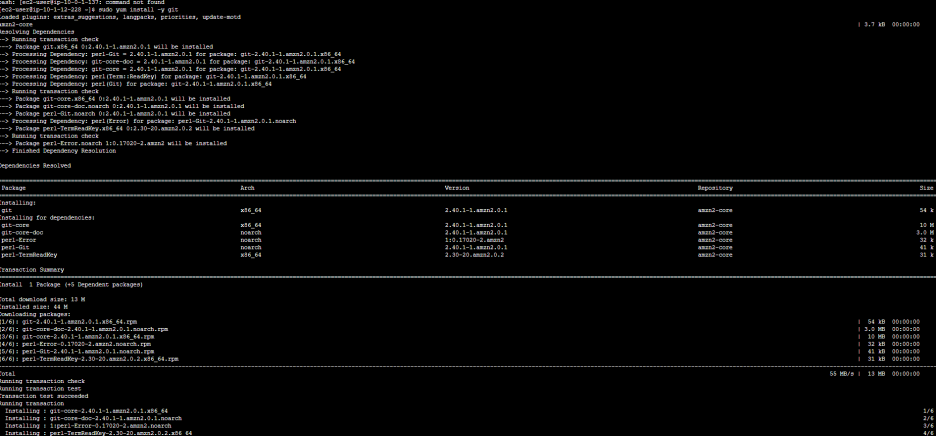
Task: Click "31 k" size in perl-TermReadKey row
Action: pyautogui.click(x=927, y=255)
